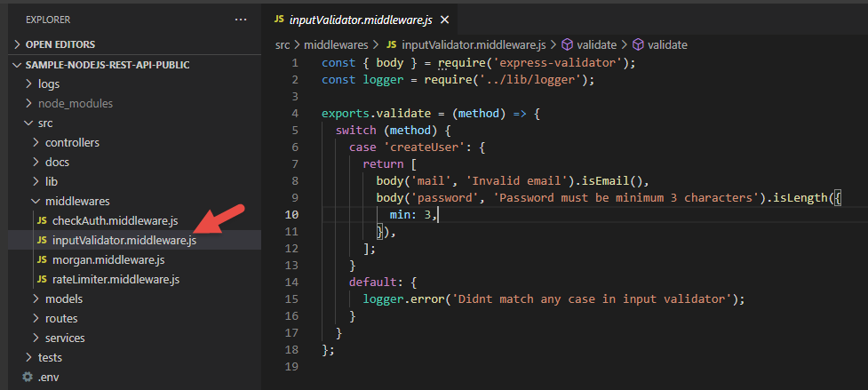Image resolution: width=868 pixels, height=390 pixels.
Task: Click 'exports' on line 4
Action: [346, 114]
